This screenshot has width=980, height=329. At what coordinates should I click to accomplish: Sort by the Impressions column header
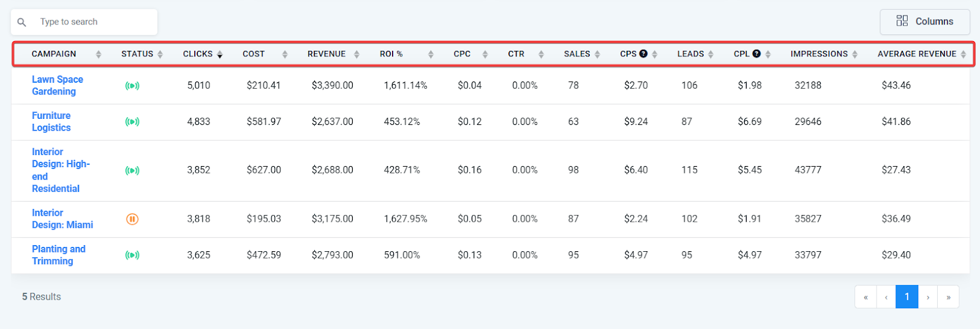pos(819,54)
